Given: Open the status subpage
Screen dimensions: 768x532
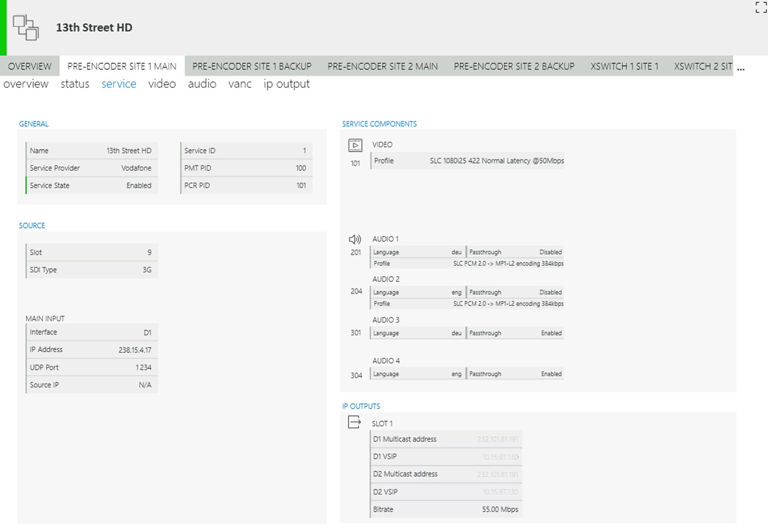Looking at the screenshot, I should click(x=75, y=84).
